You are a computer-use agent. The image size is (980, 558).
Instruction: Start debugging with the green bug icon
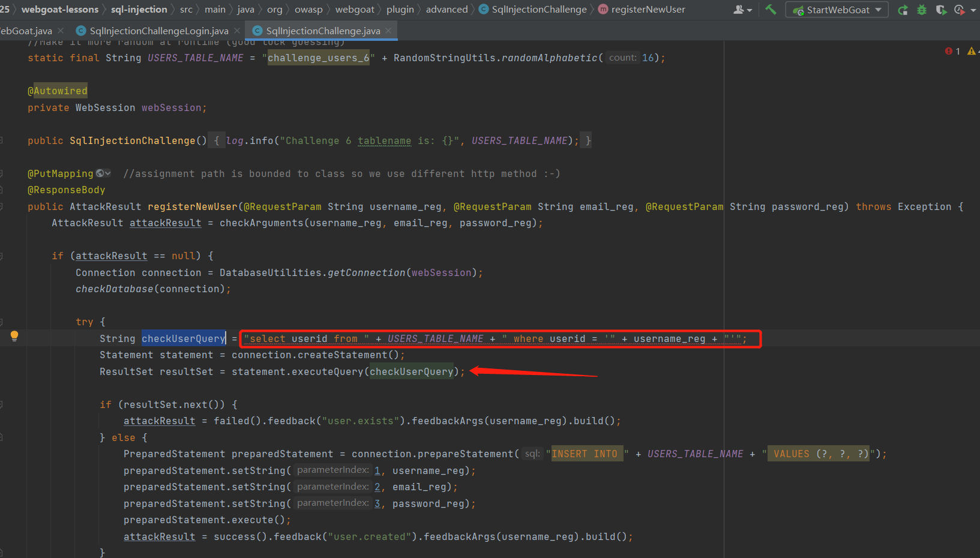[922, 10]
